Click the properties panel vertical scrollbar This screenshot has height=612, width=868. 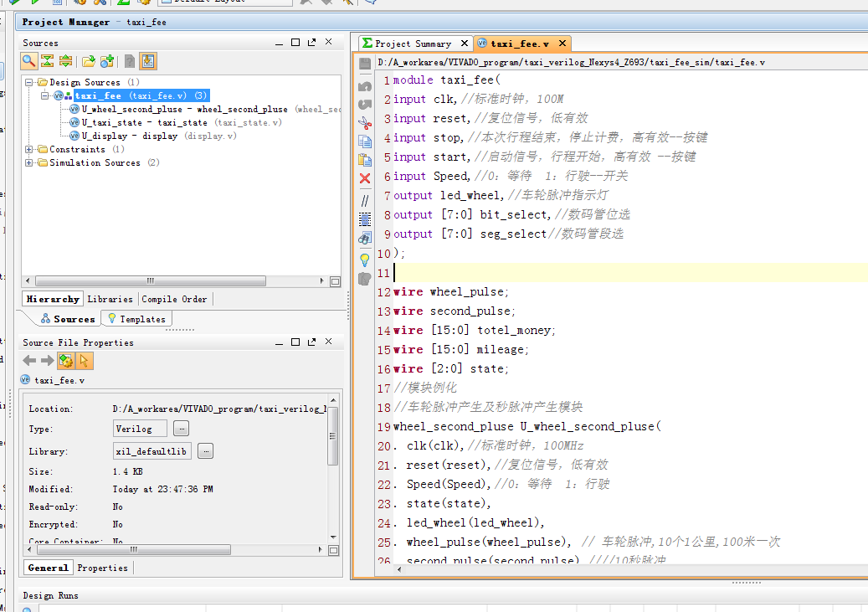332,435
